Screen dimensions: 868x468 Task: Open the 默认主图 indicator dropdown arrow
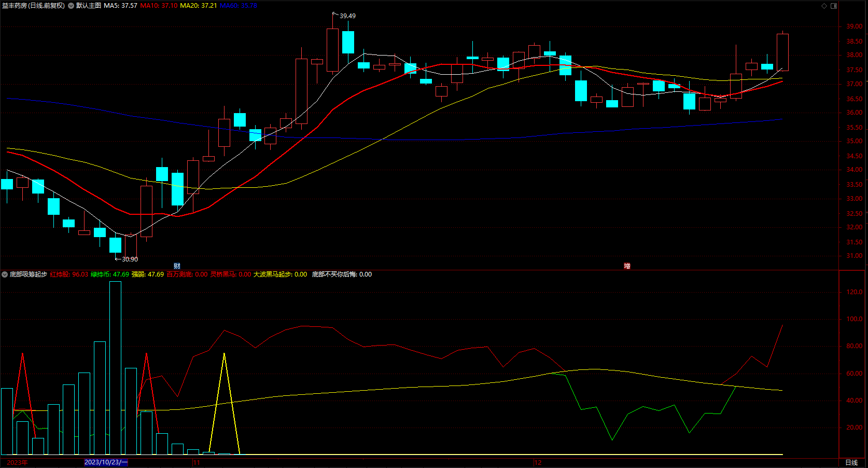(71, 6)
